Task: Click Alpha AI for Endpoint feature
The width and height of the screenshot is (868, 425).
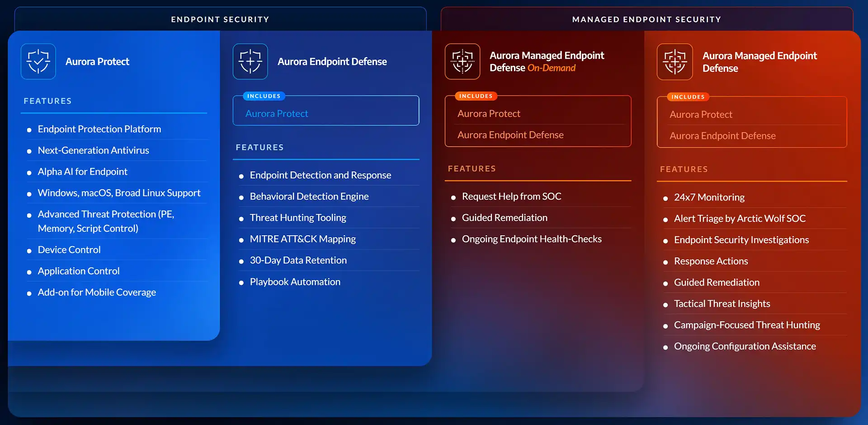Action: (x=82, y=172)
